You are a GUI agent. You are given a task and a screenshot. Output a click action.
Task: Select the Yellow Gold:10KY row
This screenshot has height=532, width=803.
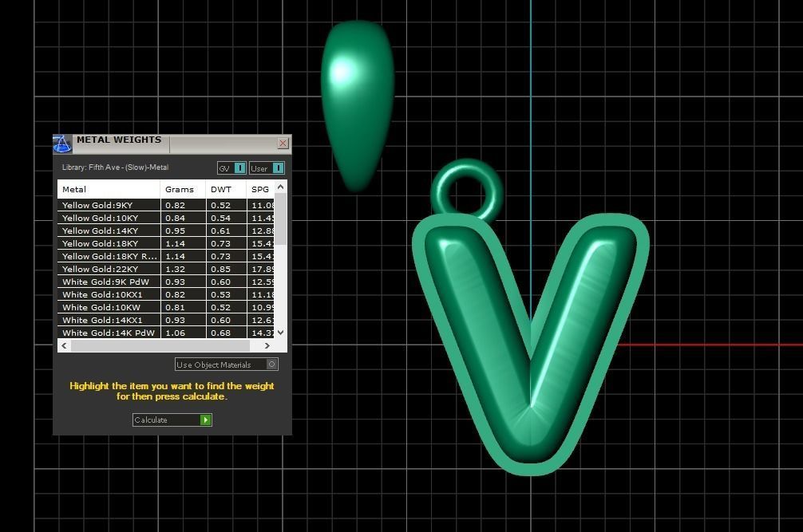tap(167, 218)
